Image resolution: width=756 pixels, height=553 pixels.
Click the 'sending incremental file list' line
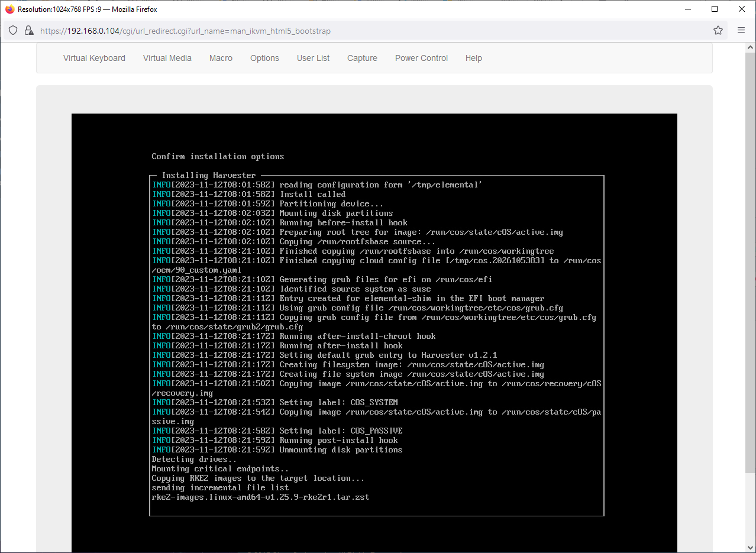coord(220,488)
